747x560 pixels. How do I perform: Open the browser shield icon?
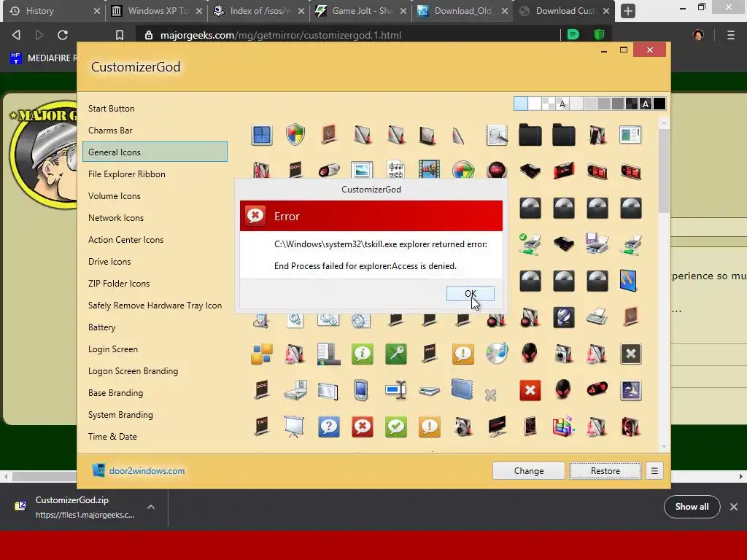coord(599,35)
